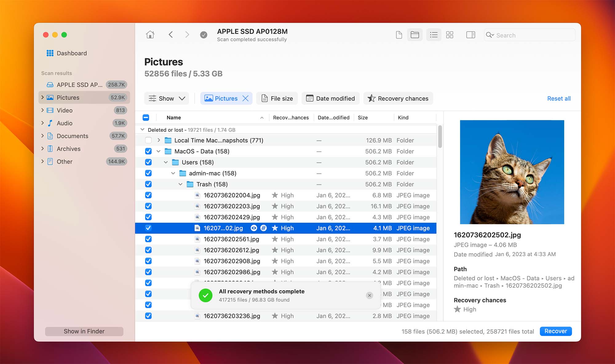Select Video category in sidebar
615x364 pixels.
[84, 110]
